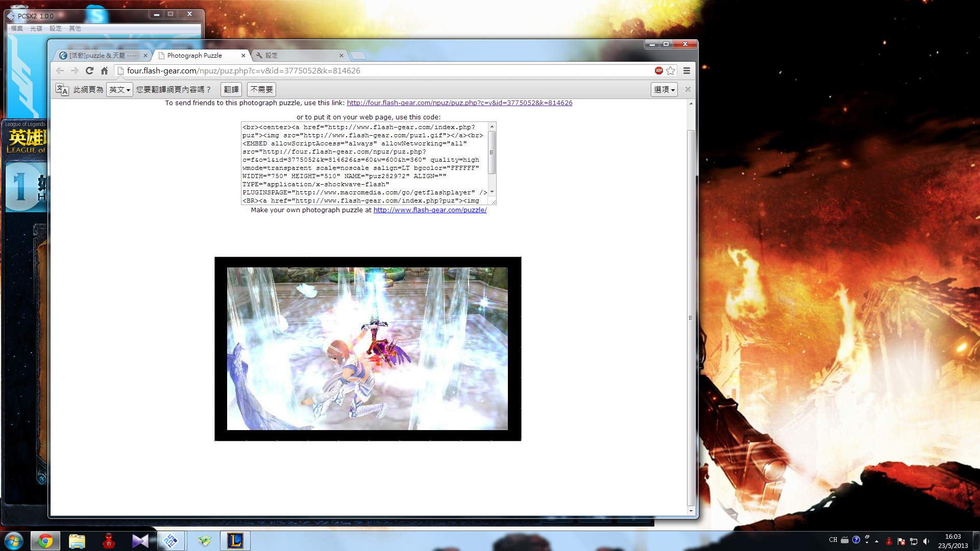
Task: Click the Adblock Plus icon in address bar
Action: coord(658,71)
